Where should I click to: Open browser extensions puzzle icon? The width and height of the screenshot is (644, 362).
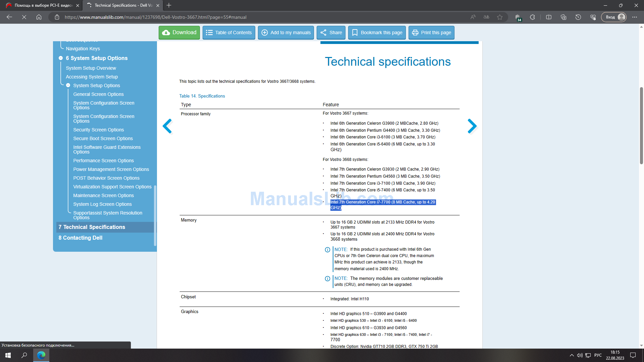[x=532, y=17]
